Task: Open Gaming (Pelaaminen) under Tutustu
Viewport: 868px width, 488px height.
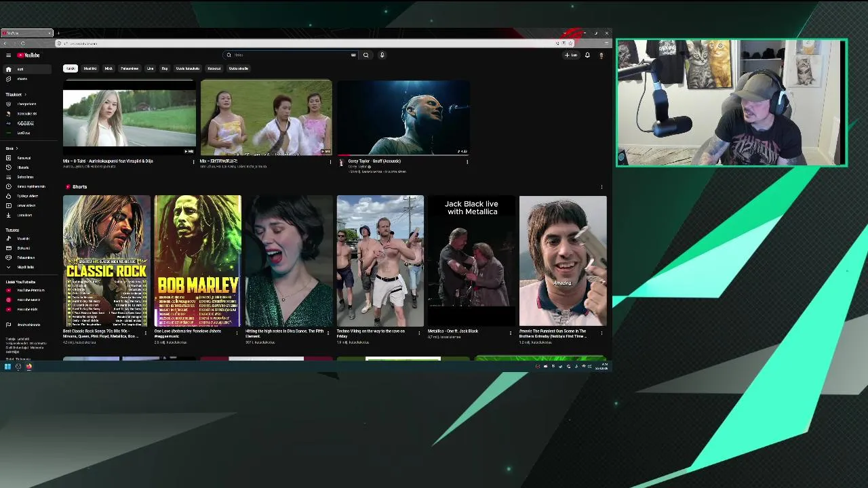Action: [x=26, y=258]
